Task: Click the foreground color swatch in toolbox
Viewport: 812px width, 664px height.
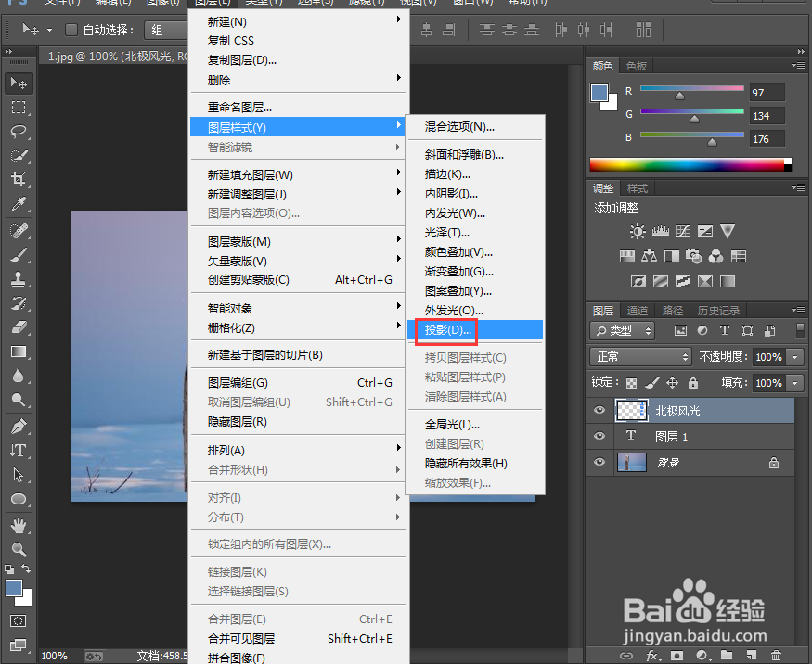Action: 14,588
